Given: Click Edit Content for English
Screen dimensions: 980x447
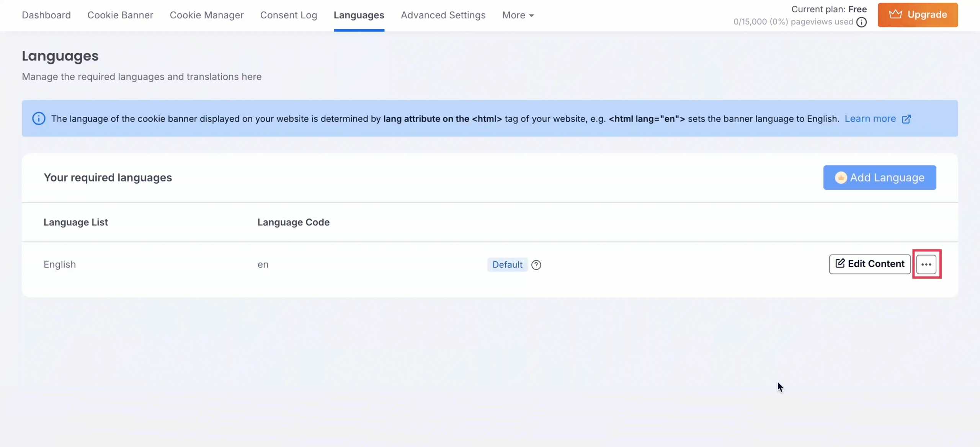Looking at the screenshot, I should tap(870, 264).
